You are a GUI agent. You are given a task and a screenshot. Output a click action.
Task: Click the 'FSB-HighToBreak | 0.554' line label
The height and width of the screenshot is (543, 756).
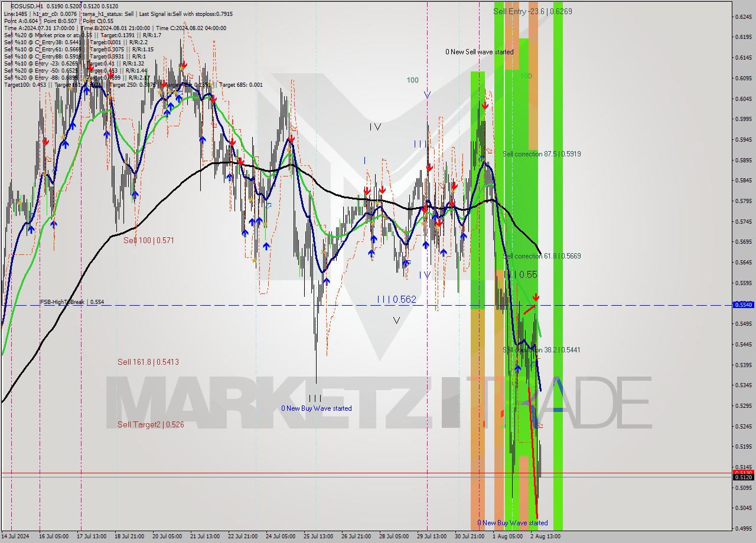(72, 302)
